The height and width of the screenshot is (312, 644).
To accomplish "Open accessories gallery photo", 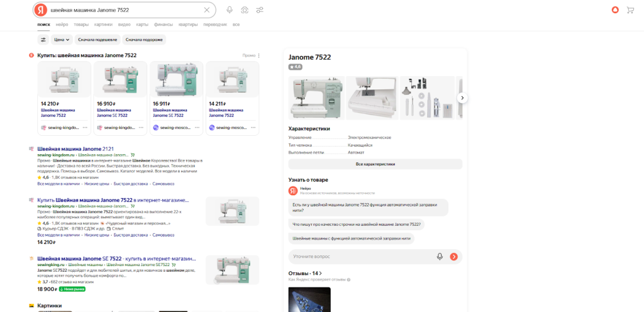I will click(427, 97).
